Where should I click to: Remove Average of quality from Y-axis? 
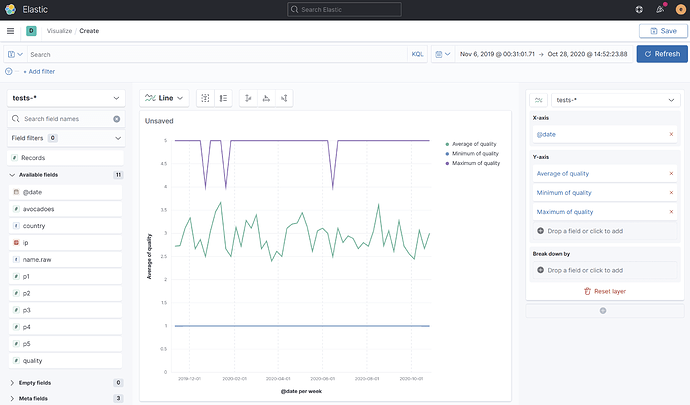[670, 173]
